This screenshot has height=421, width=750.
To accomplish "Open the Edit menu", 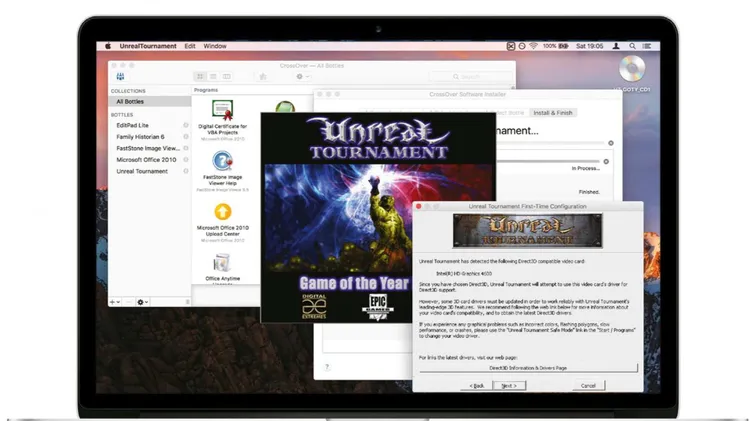I will tap(190, 46).
